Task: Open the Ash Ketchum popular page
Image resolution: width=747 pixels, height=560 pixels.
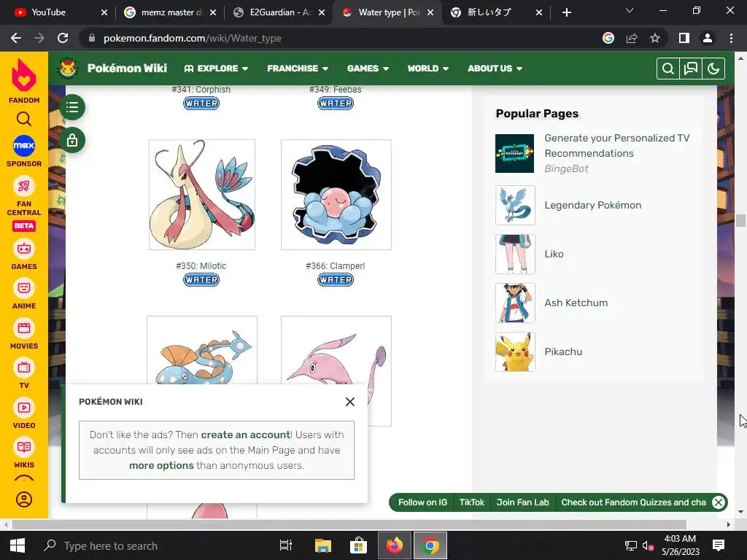Action: point(576,303)
